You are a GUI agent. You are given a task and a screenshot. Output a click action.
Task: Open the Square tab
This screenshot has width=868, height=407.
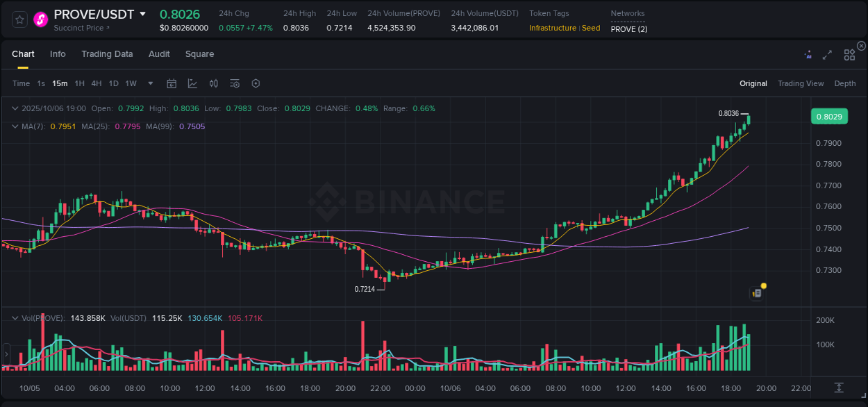coord(199,53)
